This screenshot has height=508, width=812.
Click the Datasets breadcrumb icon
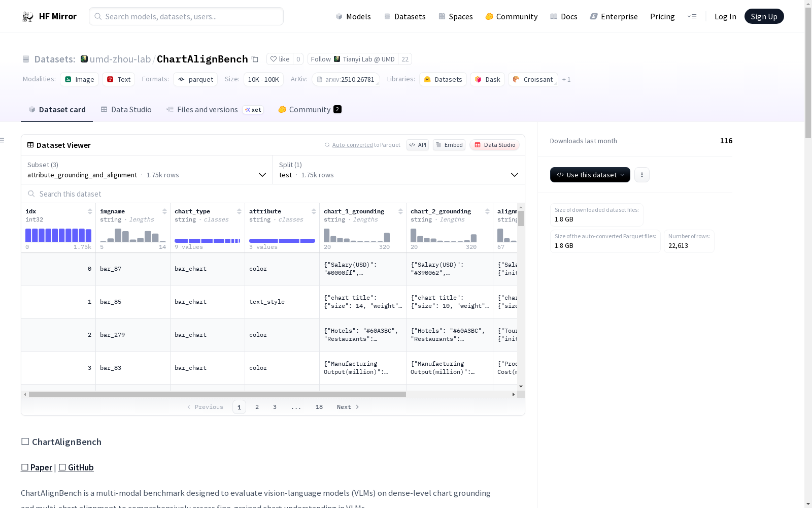[26, 59]
